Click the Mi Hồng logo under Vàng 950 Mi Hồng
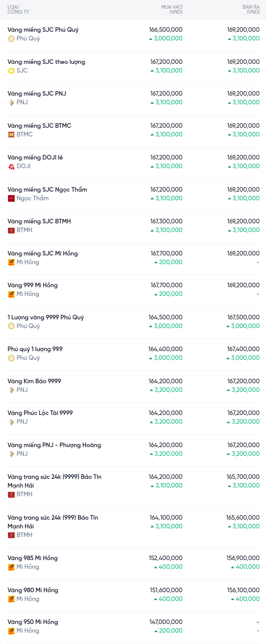 pyautogui.click(x=11, y=631)
